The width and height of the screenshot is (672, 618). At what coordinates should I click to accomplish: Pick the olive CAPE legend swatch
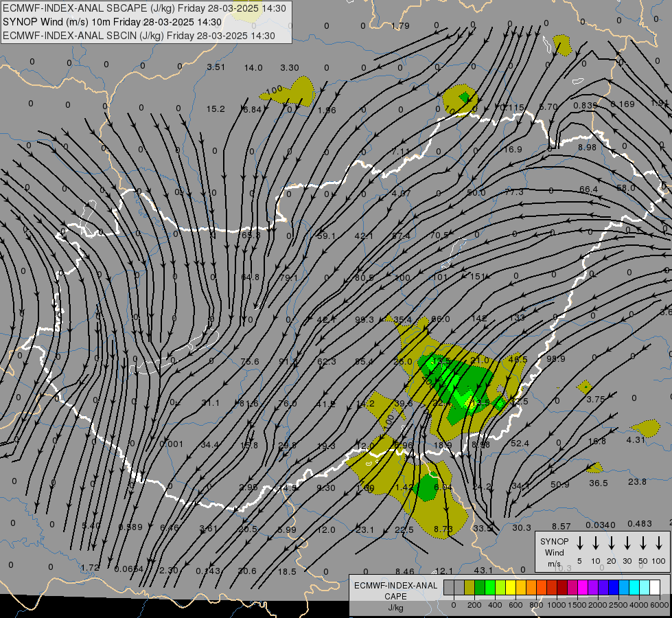[x=470, y=587]
